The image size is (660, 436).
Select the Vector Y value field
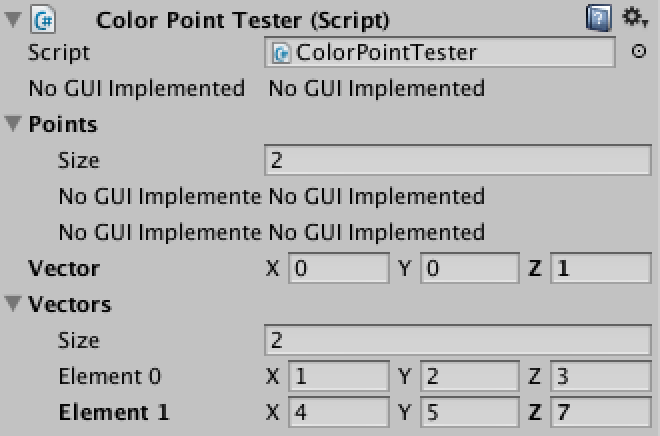point(470,268)
